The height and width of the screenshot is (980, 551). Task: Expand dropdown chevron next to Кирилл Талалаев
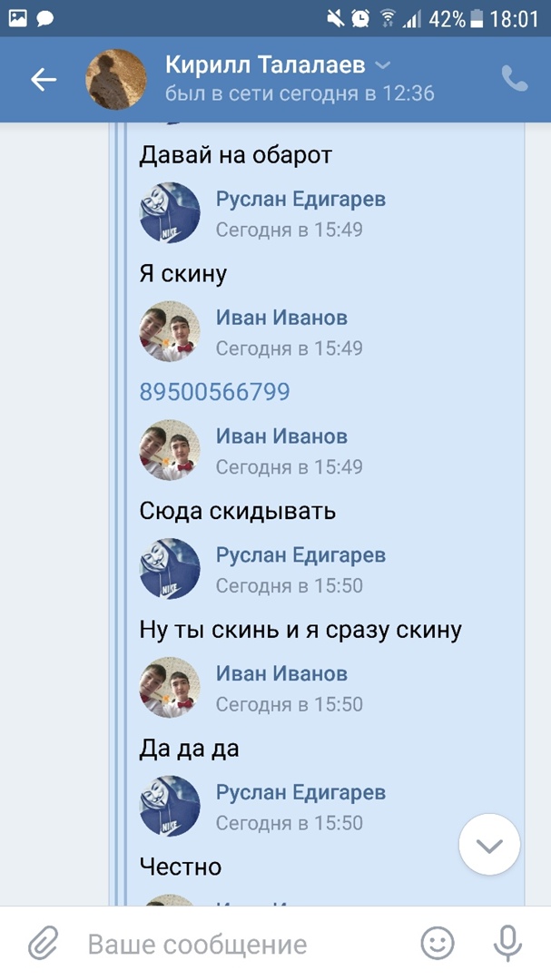coord(383,65)
